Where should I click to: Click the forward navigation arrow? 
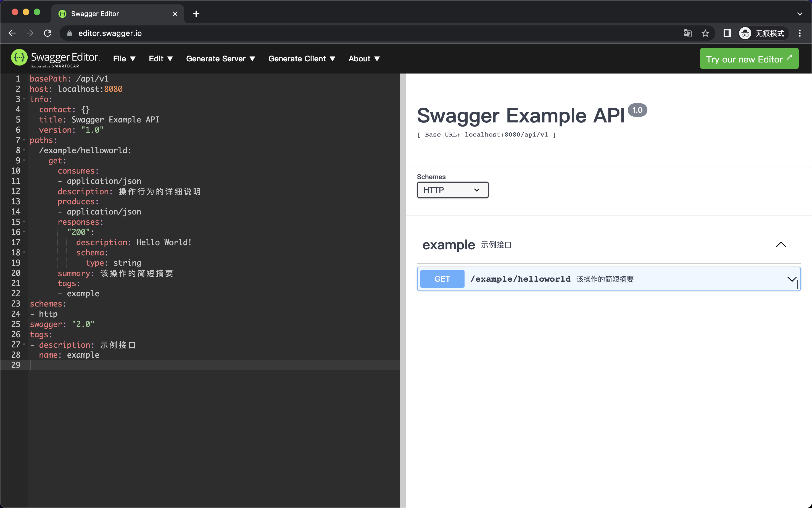click(x=30, y=33)
